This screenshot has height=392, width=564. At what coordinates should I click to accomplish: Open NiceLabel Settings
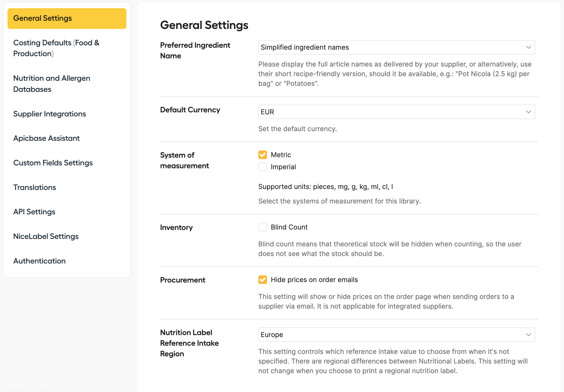click(46, 236)
